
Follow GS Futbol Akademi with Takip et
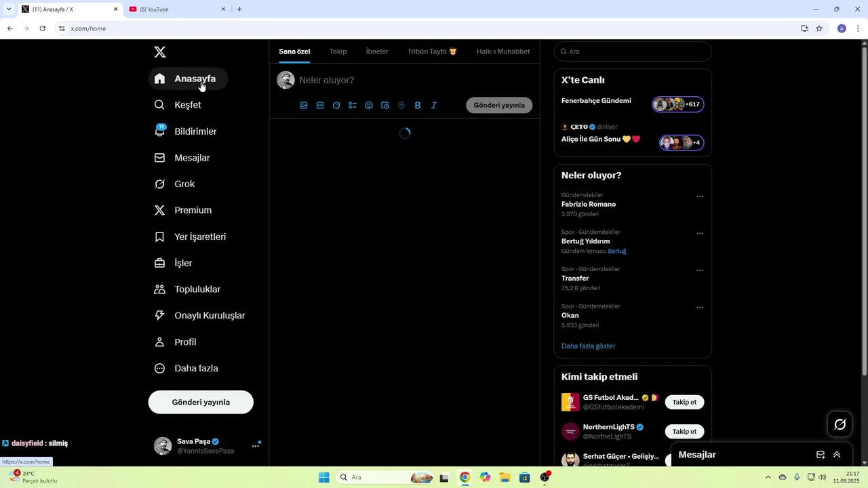pos(684,403)
